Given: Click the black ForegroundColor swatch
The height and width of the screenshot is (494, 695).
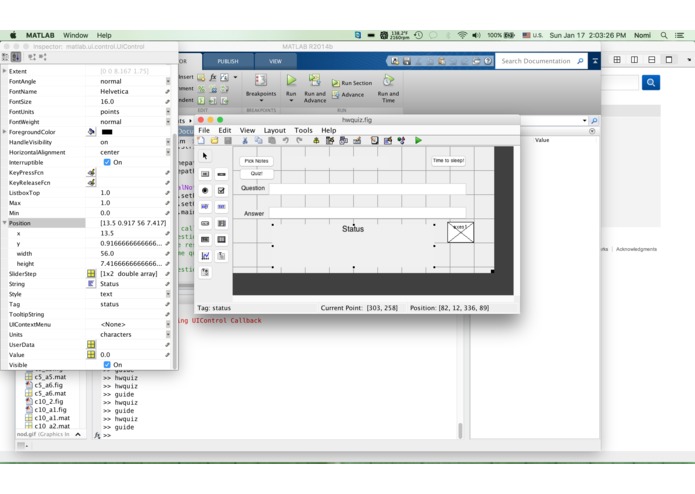Looking at the screenshot, I should pos(107,132).
